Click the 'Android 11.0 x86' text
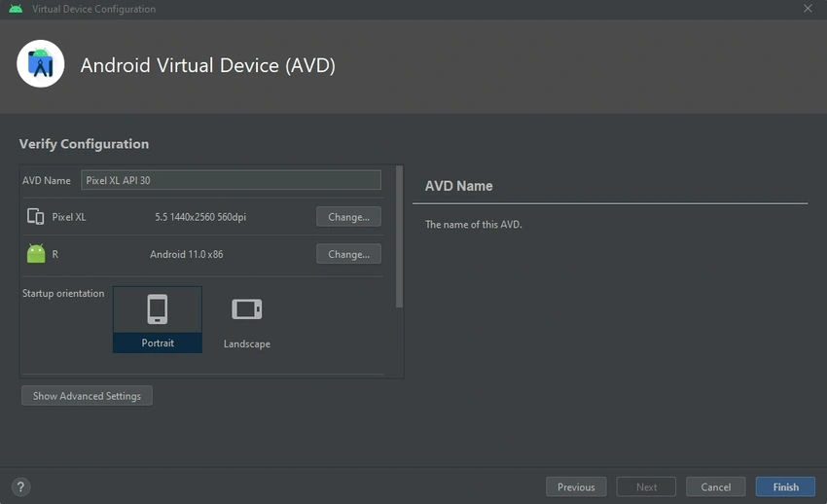The image size is (827, 504). [x=186, y=254]
